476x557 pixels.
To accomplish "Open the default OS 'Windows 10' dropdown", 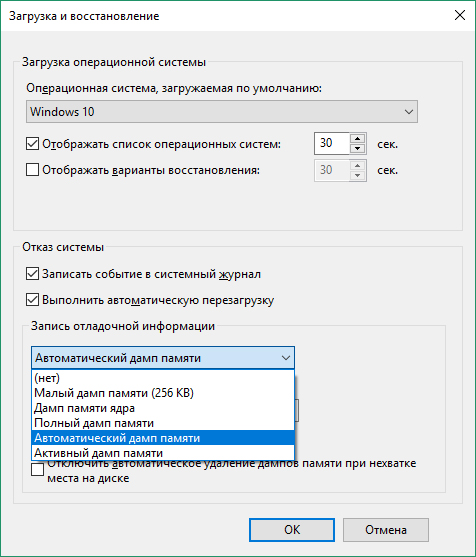I will click(222, 112).
